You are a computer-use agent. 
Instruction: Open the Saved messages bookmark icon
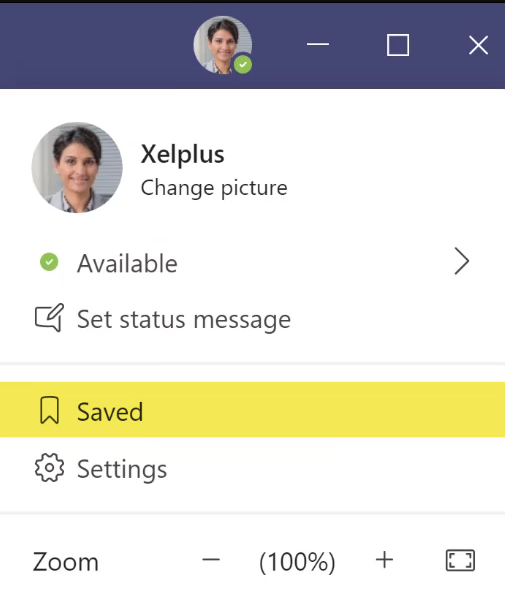50,410
